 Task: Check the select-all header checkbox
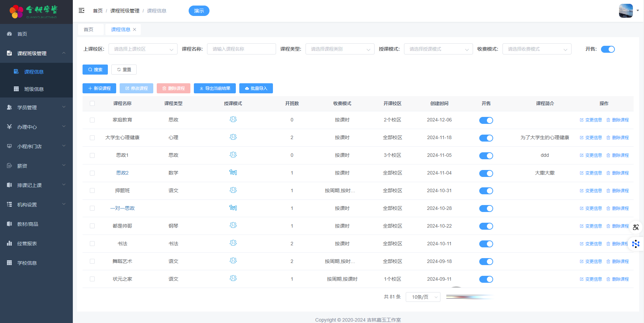[x=92, y=103]
